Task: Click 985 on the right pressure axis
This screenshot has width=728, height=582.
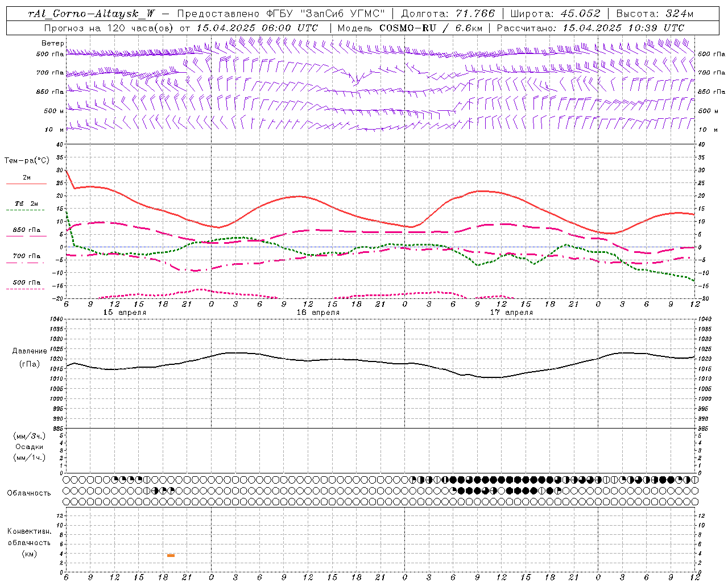Action: pos(704,429)
